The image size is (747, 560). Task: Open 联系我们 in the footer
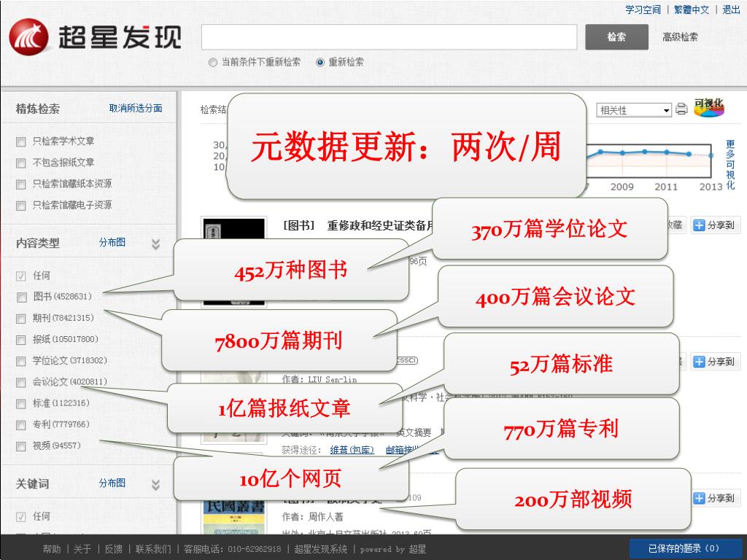[x=153, y=549]
